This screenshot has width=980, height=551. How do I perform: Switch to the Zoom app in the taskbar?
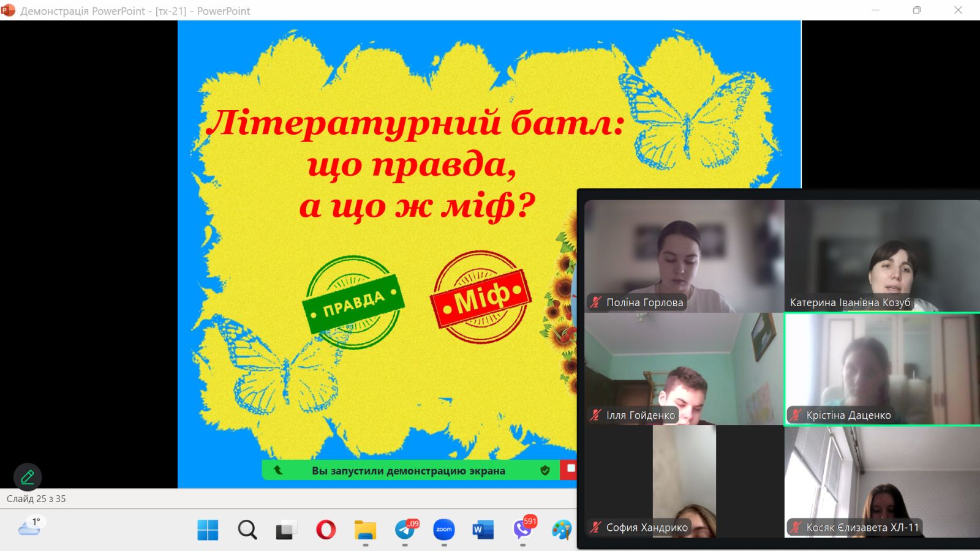pyautogui.click(x=444, y=530)
